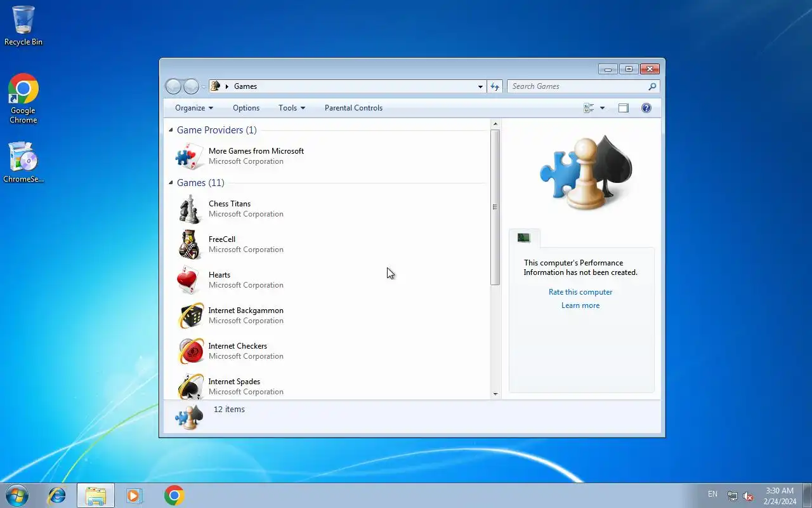This screenshot has height=508, width=812.
Task: Select the Recycle Bin desktop icon
Action: click(x=23, y=26)
